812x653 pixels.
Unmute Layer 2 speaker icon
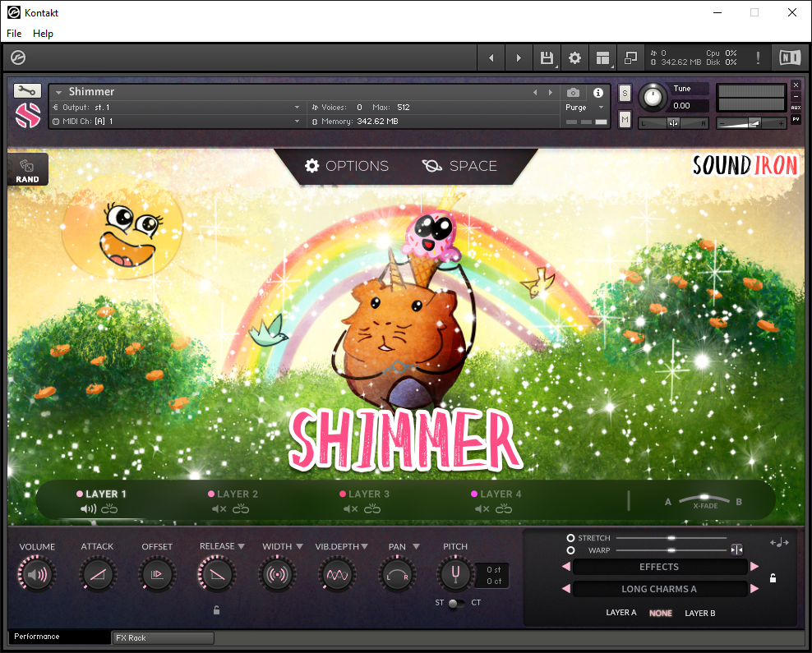tap(219, 509)
